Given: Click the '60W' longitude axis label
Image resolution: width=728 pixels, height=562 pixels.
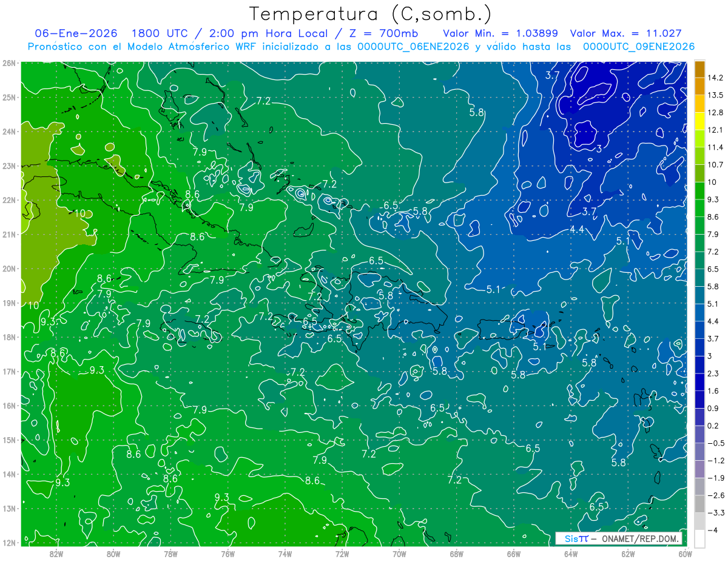Looking at the screenshot, I should (x=685, y=554).
